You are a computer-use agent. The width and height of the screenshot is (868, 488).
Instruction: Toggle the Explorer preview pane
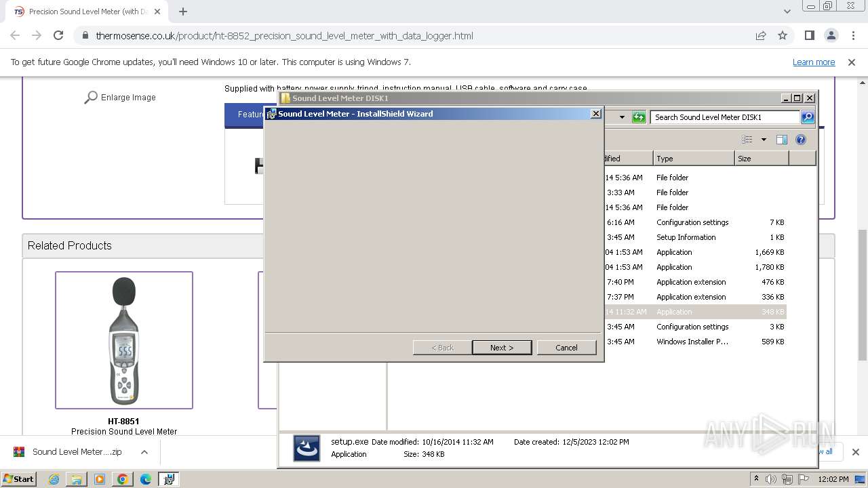(782, 140)
